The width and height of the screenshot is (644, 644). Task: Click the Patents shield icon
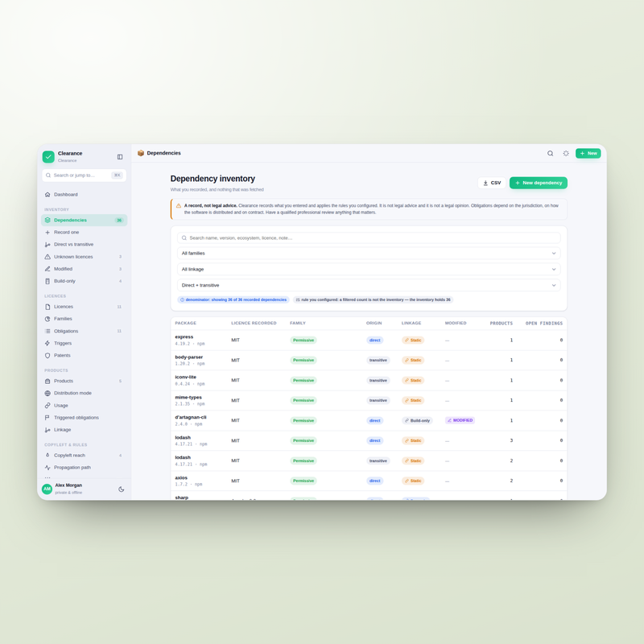click(x=47, y=355)
